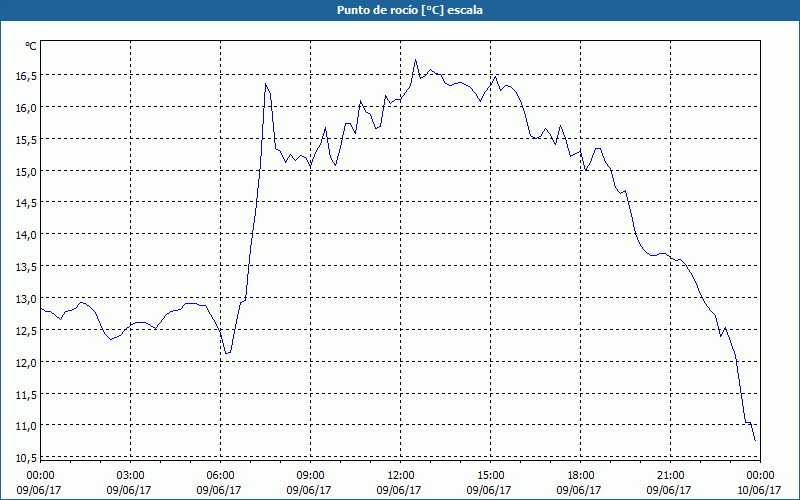Click the 15,0 y-axis label

pos(26,171)
